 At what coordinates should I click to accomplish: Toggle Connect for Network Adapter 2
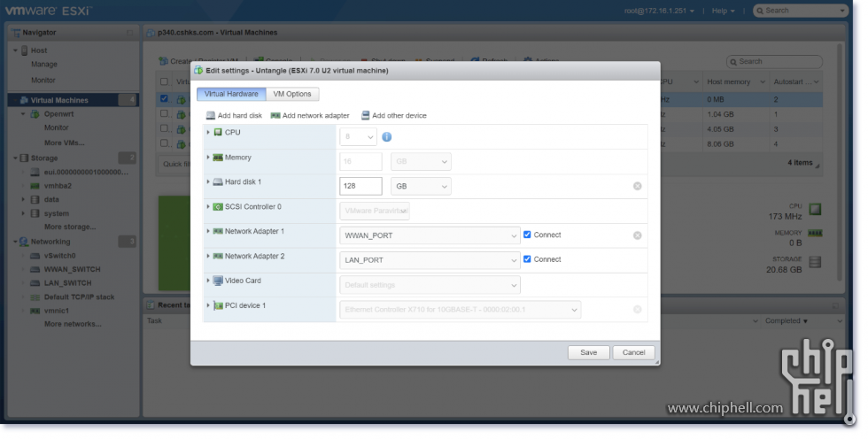click(x=527, y=259)
